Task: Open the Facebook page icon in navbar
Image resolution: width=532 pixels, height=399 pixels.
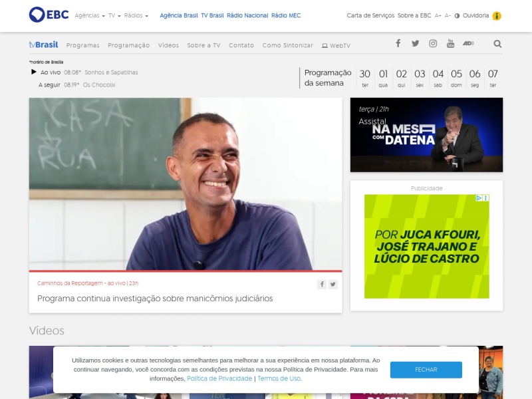Action: (x=398, y=43)
